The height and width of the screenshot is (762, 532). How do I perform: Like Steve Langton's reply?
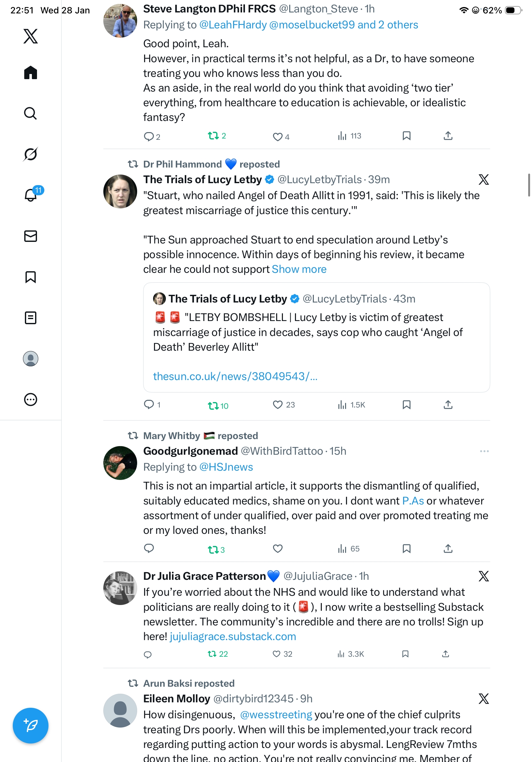click(x=277, y=136)
